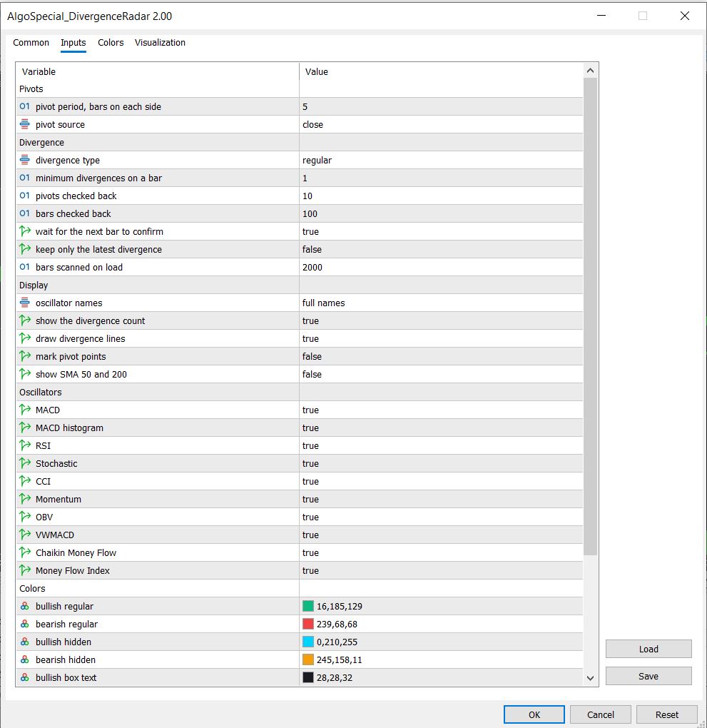The height and width of the screenshot is (728, 707).
Task: Click the enum icon beside divergence type
Action: [x=24, y=160]
